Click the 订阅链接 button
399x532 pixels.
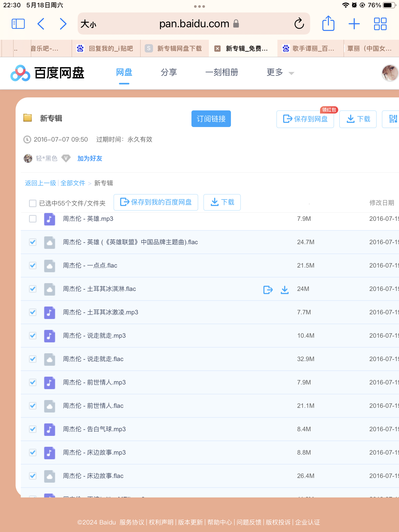pyautogui.click(x=211, y=119)
